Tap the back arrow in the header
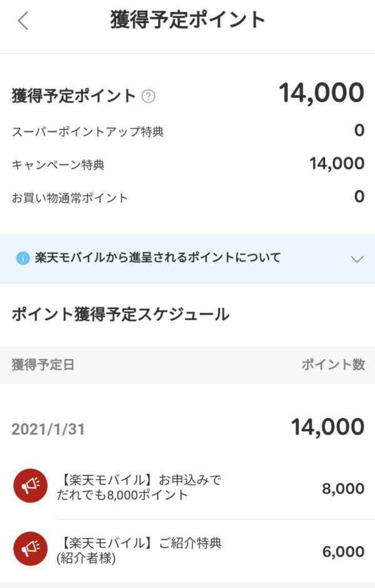 [23, 21]
